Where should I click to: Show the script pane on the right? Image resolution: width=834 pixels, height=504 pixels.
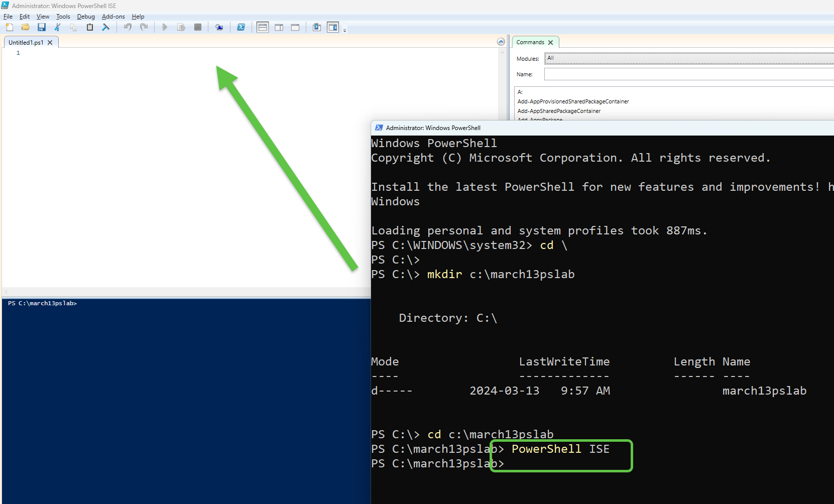(279, 27)
